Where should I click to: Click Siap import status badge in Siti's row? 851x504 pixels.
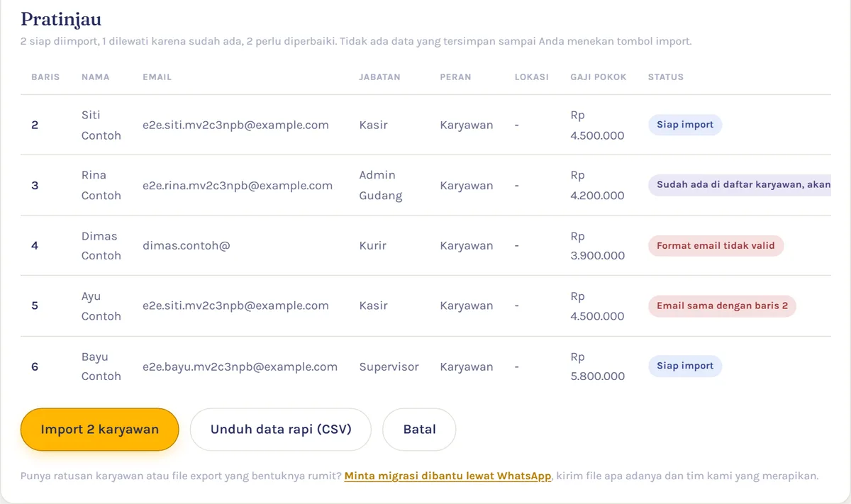tap(685, 125)
